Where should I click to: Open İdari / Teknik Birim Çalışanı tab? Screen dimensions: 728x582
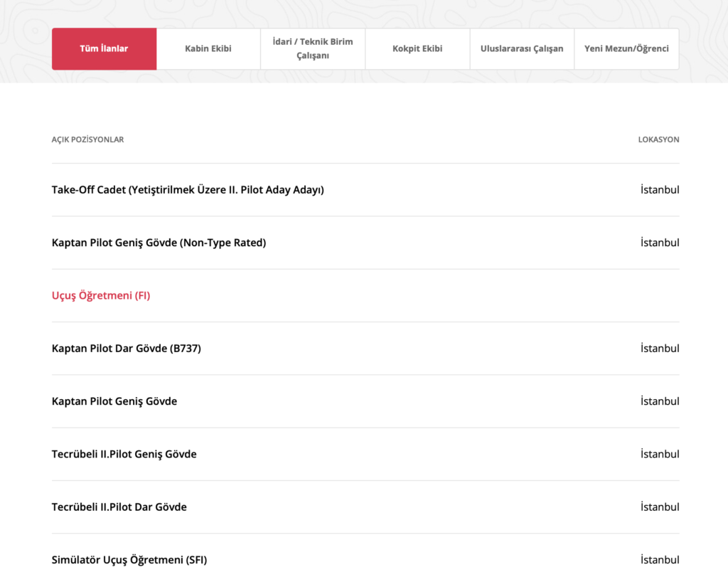pyautogui.click(x=313, y=49)
